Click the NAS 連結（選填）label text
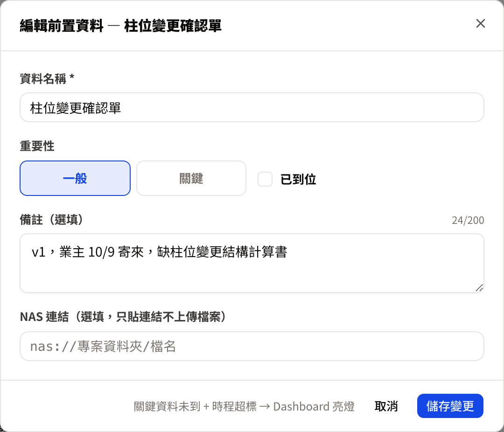 click(123, 317)
